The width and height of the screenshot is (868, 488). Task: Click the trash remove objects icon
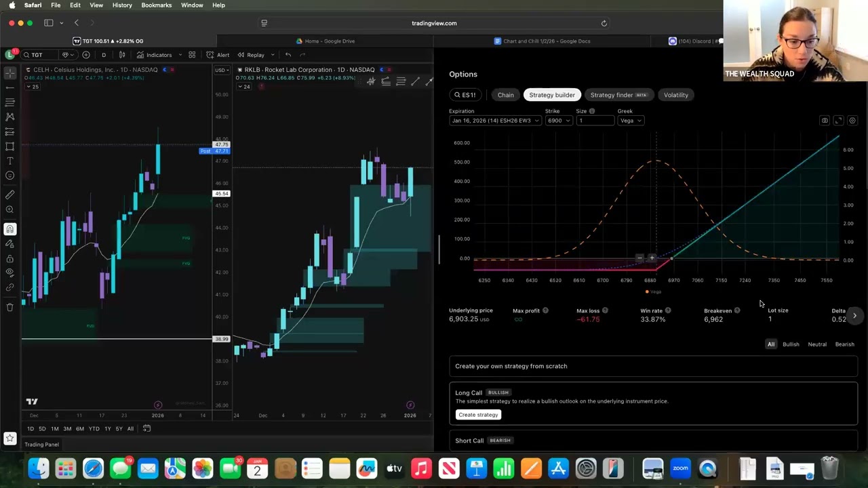pos(9,307)
